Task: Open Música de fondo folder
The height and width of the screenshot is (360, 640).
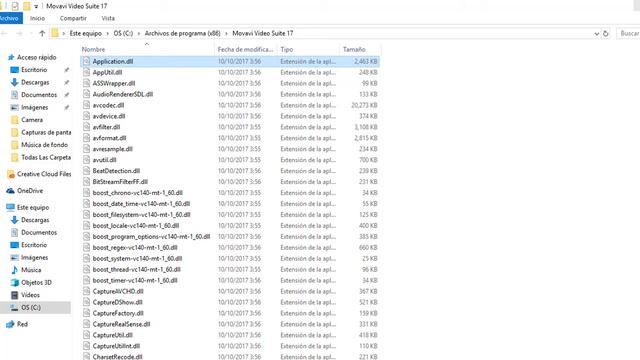Action: 44,145
